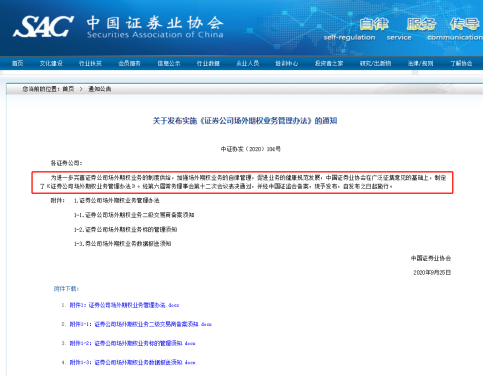Click the date 2020年9月25日
Viewport: 484px width, 376px height.
point(432,273)
